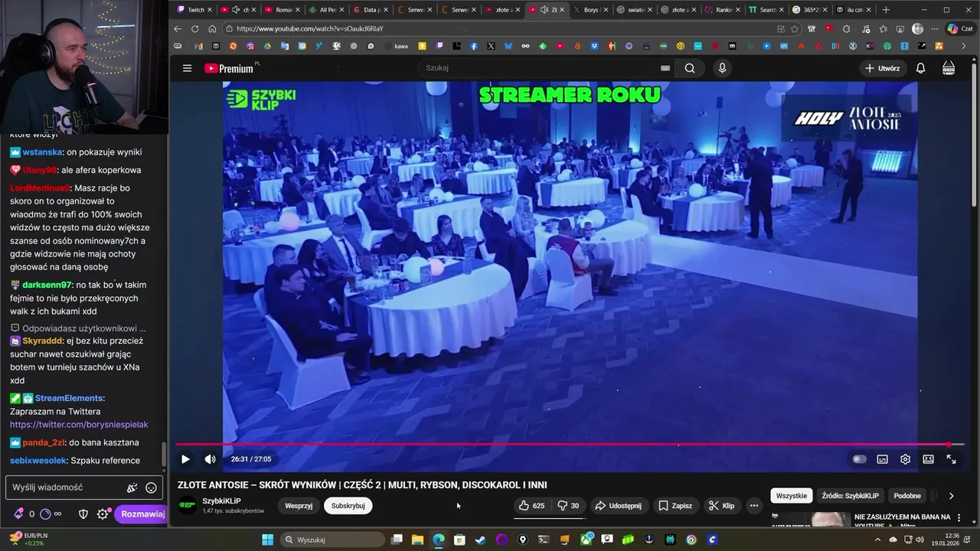Open the on-screen keyboard icon in search

(x=665, y=68)
